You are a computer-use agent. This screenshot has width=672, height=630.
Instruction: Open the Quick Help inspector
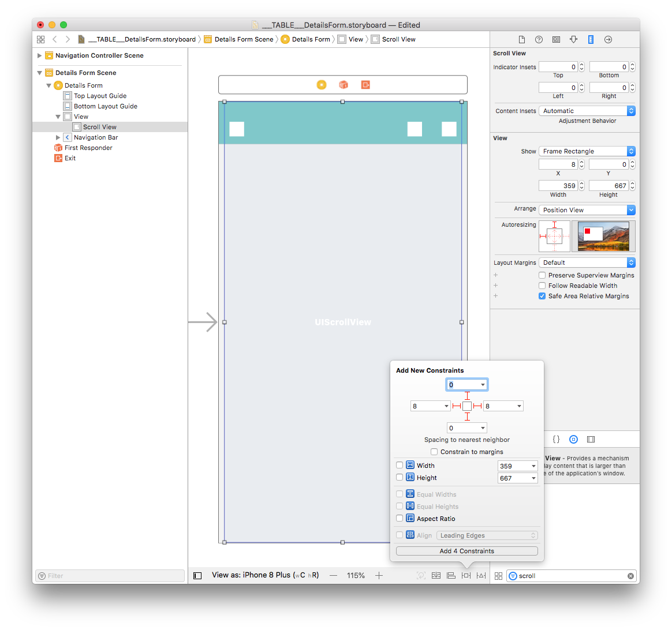(539, 39)
